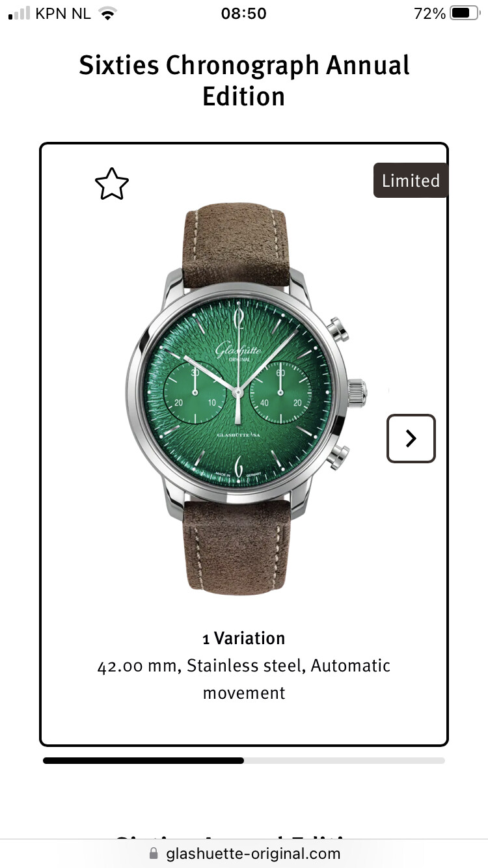This screenshot has height=868, width=488.
Task: Tap the battery icon in status bar
Action: [465, 13]
